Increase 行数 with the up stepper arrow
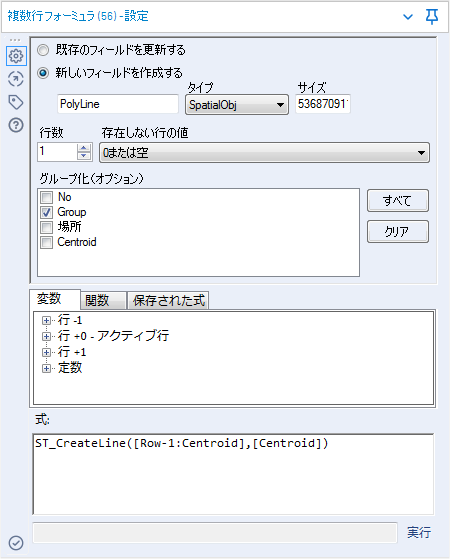Viewport: 450px width, 559px height. (84, 148)
